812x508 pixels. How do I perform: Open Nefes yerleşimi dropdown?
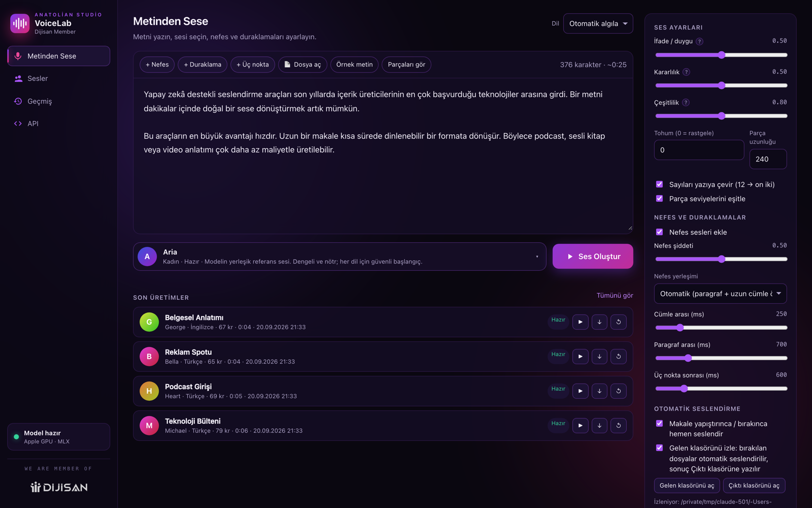click(x=720, y=294)
